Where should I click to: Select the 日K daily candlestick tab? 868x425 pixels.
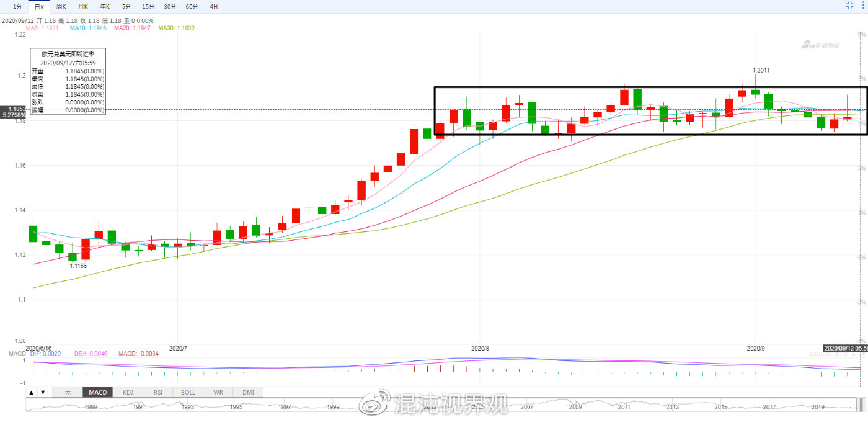40,6
